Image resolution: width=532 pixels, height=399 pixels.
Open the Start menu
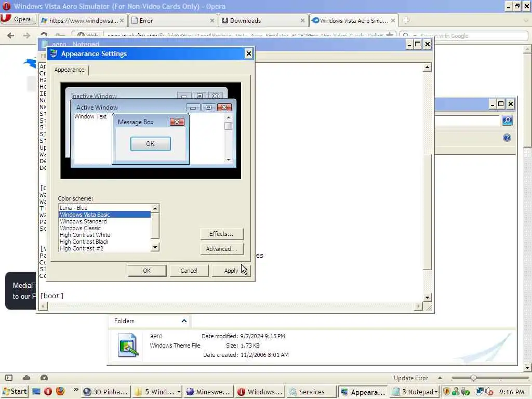pos(14,392)
